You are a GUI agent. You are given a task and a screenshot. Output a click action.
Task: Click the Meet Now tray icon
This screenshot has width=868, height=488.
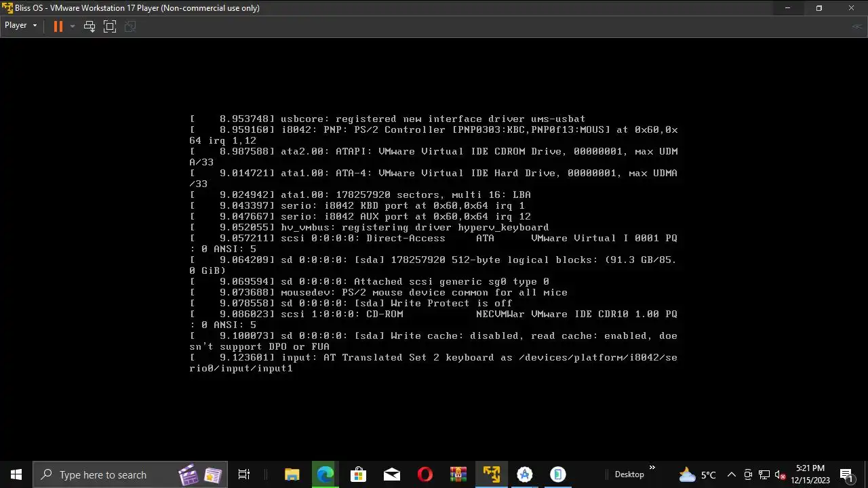(x=748, y=474)
